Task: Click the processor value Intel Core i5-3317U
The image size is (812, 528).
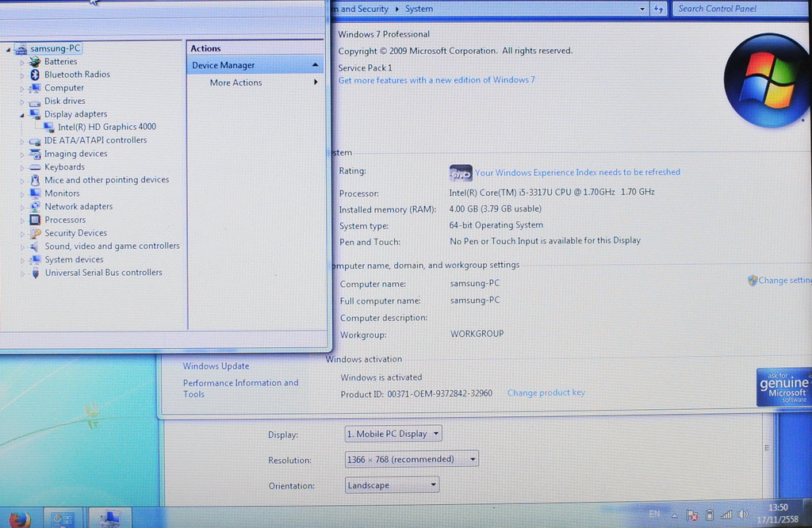Action: [552, 192]
